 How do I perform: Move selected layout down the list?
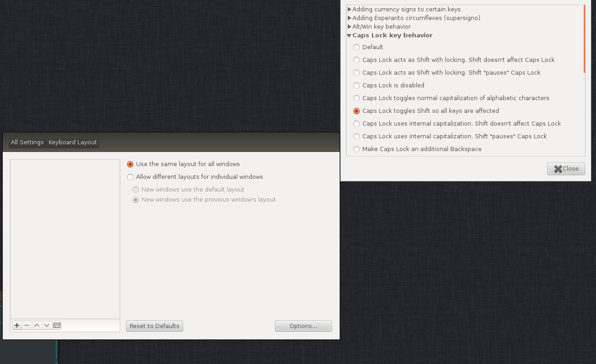(47, 325)
